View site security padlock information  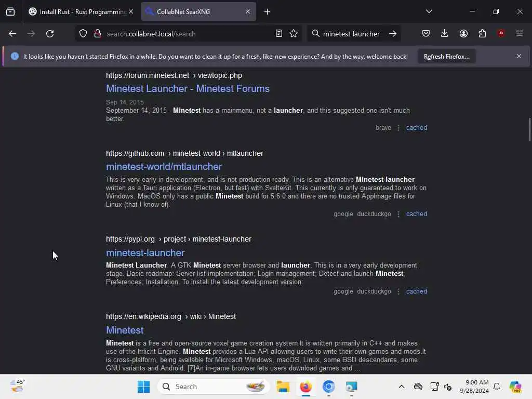[x=98, y=34]
